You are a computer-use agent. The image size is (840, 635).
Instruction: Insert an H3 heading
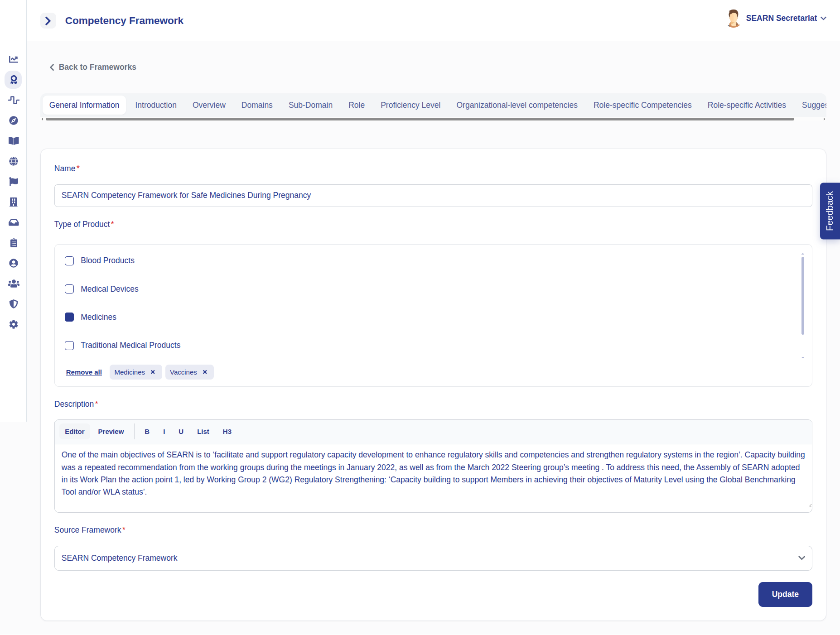227,432
